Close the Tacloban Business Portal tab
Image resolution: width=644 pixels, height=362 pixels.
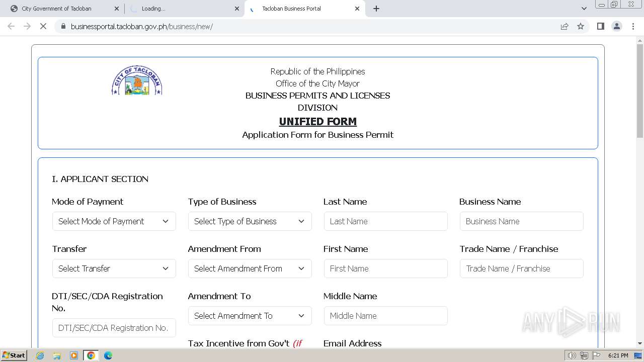[x=357, y=9]
